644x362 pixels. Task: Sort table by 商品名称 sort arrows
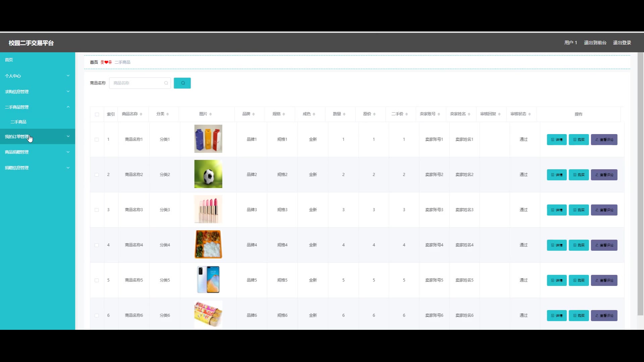141,114
